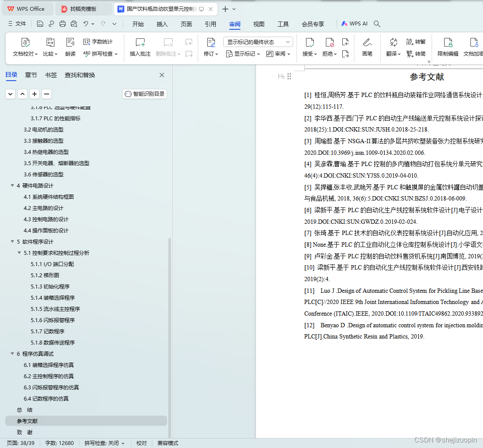Click 插入批注 insert comment

(140, 47)
